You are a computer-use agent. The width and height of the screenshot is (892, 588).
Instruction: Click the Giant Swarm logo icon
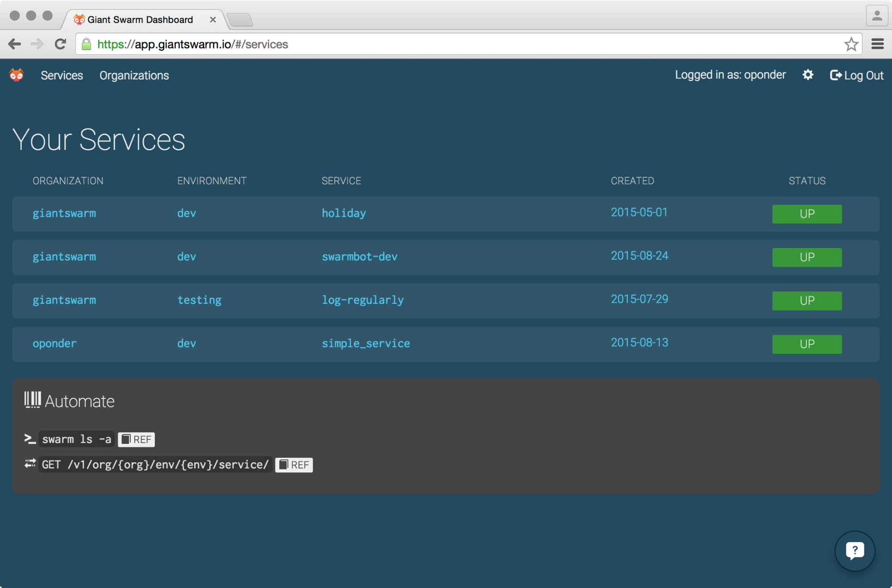point(16,74)
